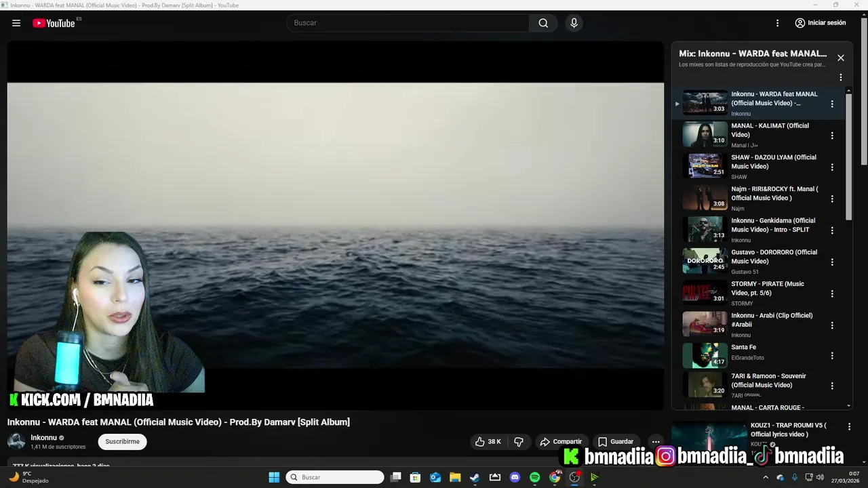
Task: Play MANAL - KALIMAT thumbnail
Action: 705,134
